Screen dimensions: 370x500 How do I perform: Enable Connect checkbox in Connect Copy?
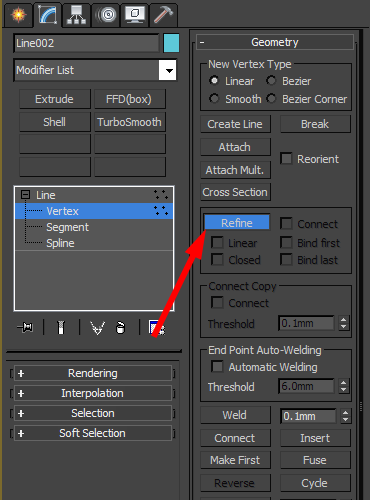pos(217,303)
